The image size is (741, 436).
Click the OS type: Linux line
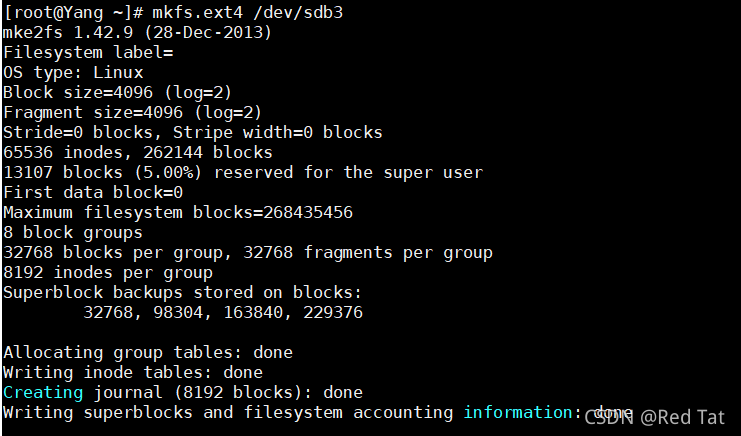click(x=73, y=73)
